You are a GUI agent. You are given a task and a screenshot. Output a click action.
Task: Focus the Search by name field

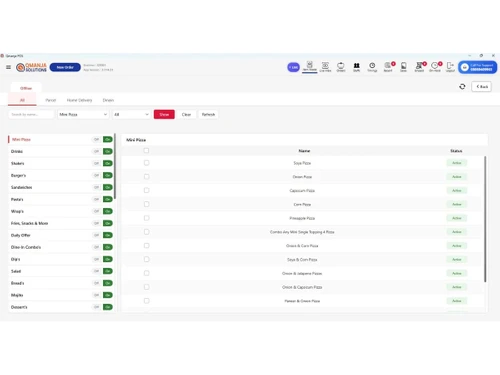[x=31, y=114]
